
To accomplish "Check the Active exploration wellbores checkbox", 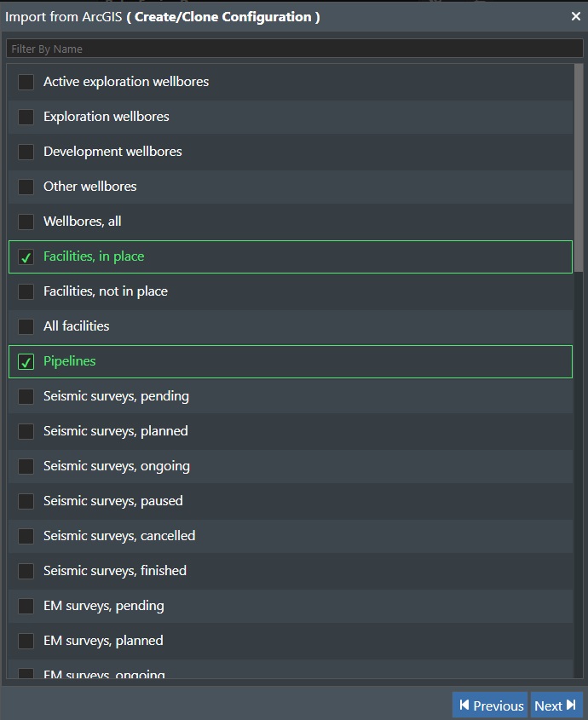I will (26, 82).
